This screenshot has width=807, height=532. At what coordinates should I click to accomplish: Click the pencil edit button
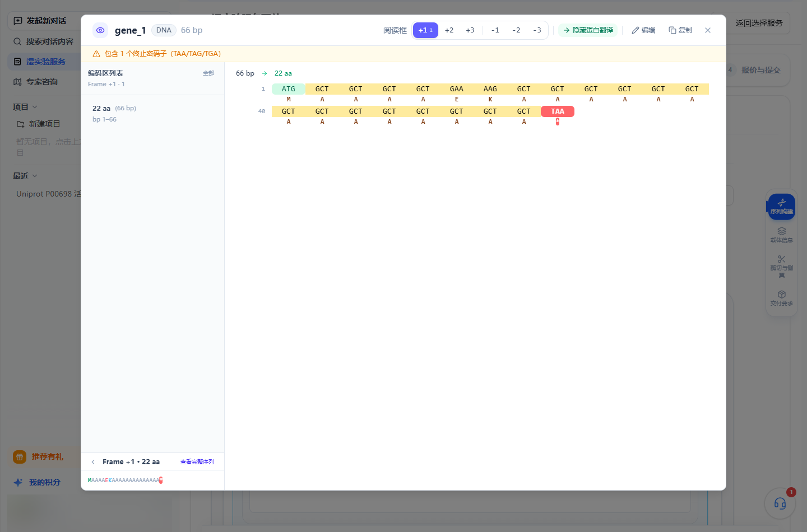[643, 30]
